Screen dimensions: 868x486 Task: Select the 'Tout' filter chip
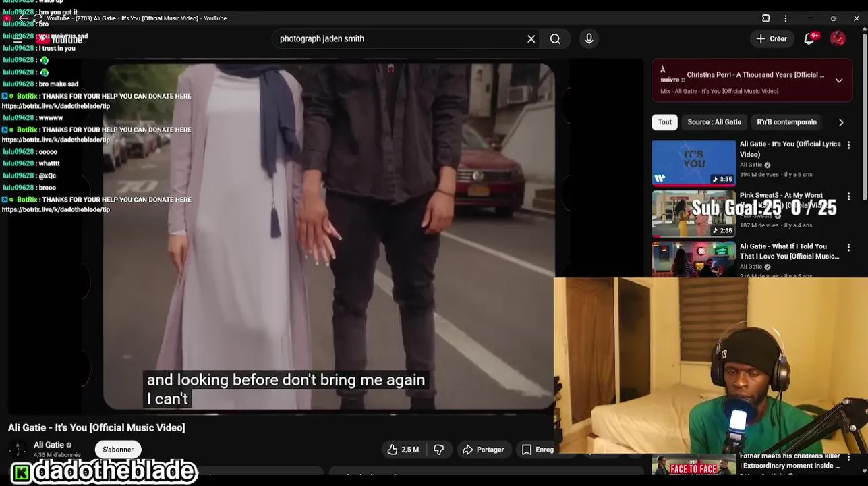tap(664, 122)
